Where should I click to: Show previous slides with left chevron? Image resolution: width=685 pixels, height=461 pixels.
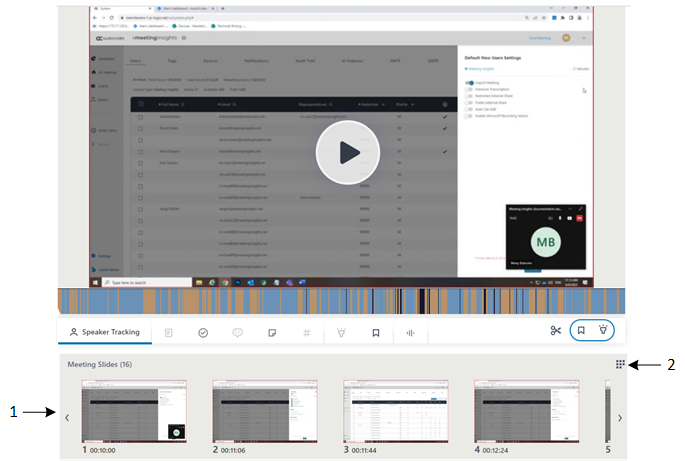[x=67, y=418]
